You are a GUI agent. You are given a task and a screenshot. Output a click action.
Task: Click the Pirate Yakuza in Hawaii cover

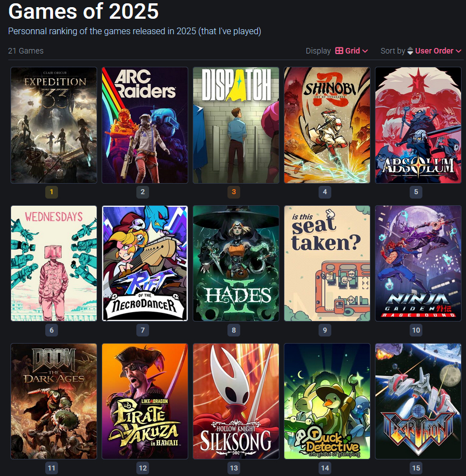point(145,402)
